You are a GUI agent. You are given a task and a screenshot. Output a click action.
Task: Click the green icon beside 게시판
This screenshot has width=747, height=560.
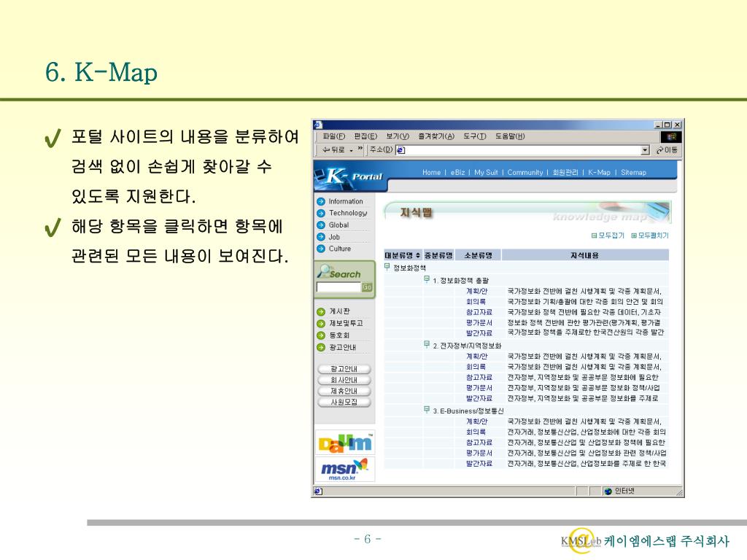[x=321, y=312]
